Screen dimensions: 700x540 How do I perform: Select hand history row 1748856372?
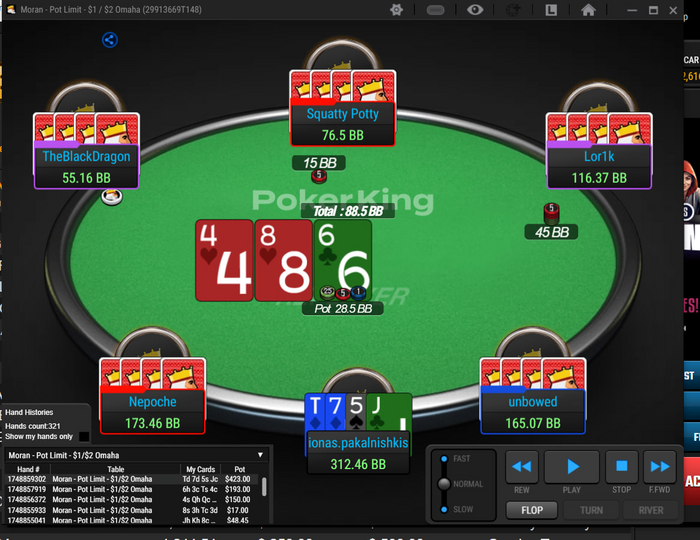tap(133, 499)
